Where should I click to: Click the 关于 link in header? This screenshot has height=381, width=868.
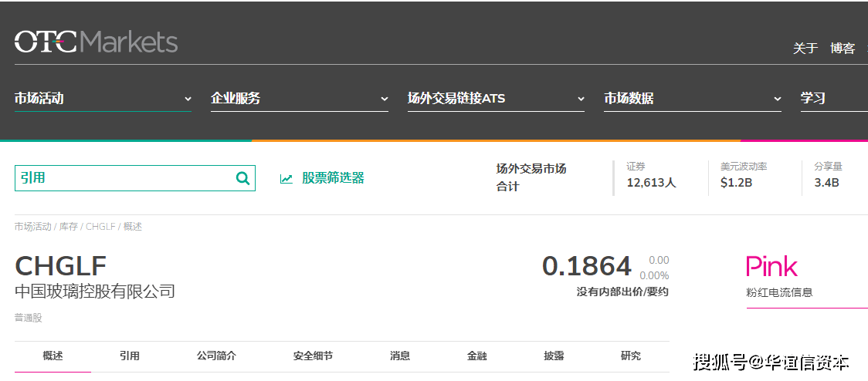805,48
